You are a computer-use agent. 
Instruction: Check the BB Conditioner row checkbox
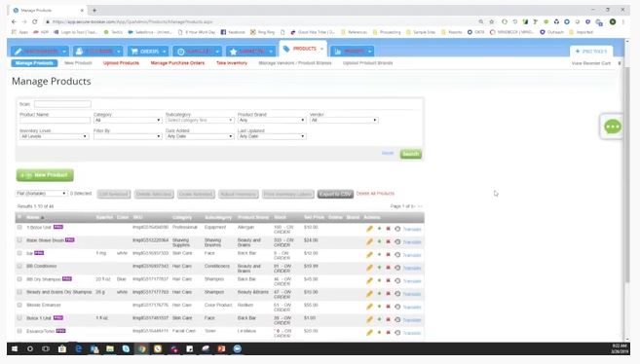point(19,266)
